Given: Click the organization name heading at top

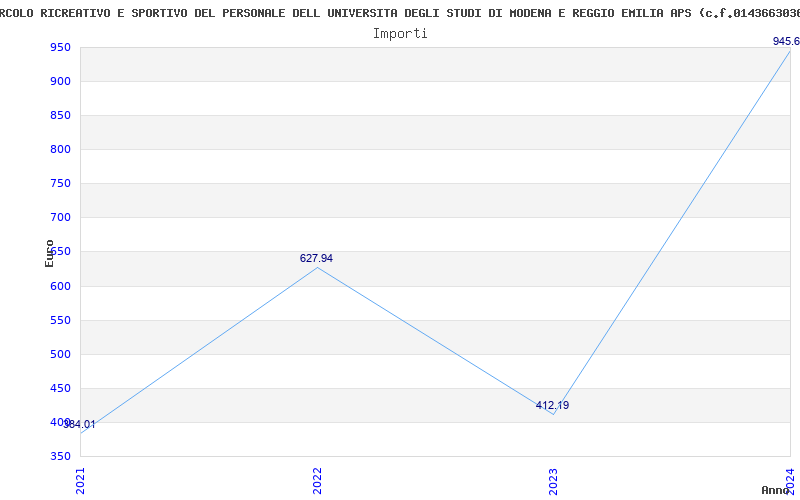Looking at the screenshot, I should (x=400, y=14).
